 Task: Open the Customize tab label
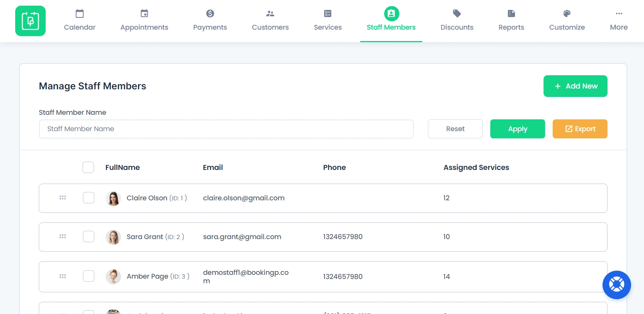tap(567, 27)
